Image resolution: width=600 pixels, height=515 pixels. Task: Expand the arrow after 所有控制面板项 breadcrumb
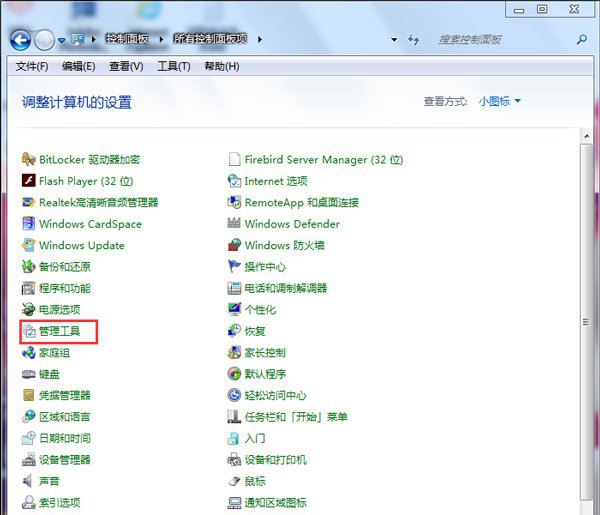click(x=260, y=39)
